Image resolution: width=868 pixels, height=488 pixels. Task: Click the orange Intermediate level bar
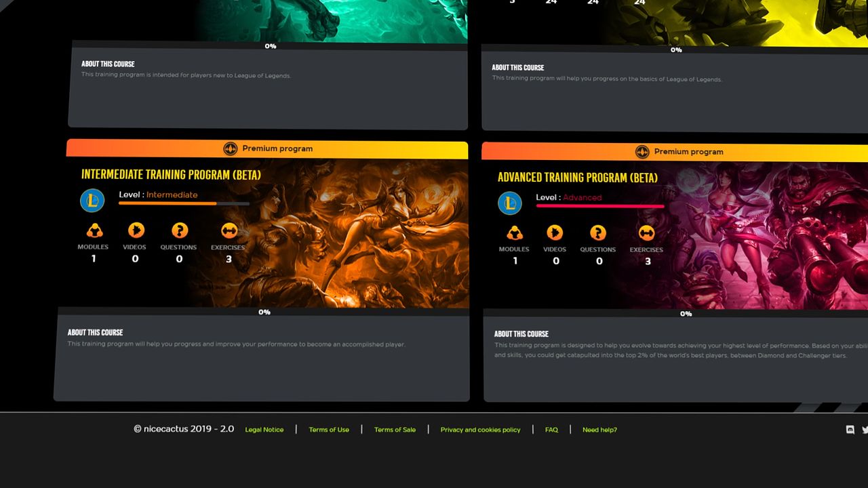[x=184, y=203]
